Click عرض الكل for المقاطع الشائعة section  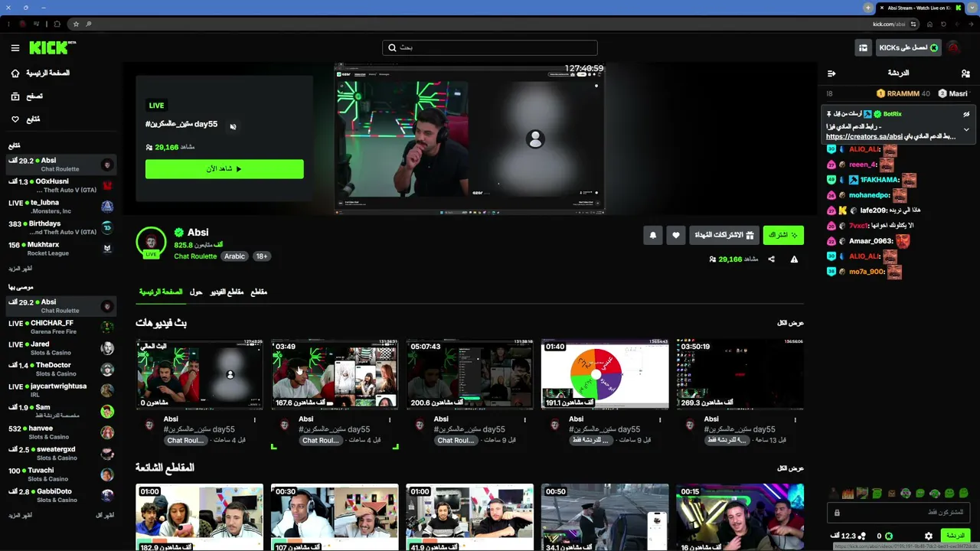[790, 468]
